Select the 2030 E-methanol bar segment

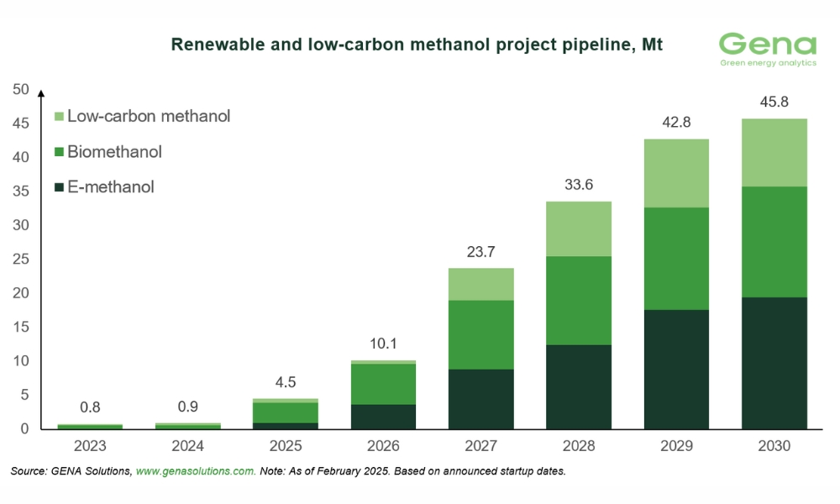pos(774,363)
